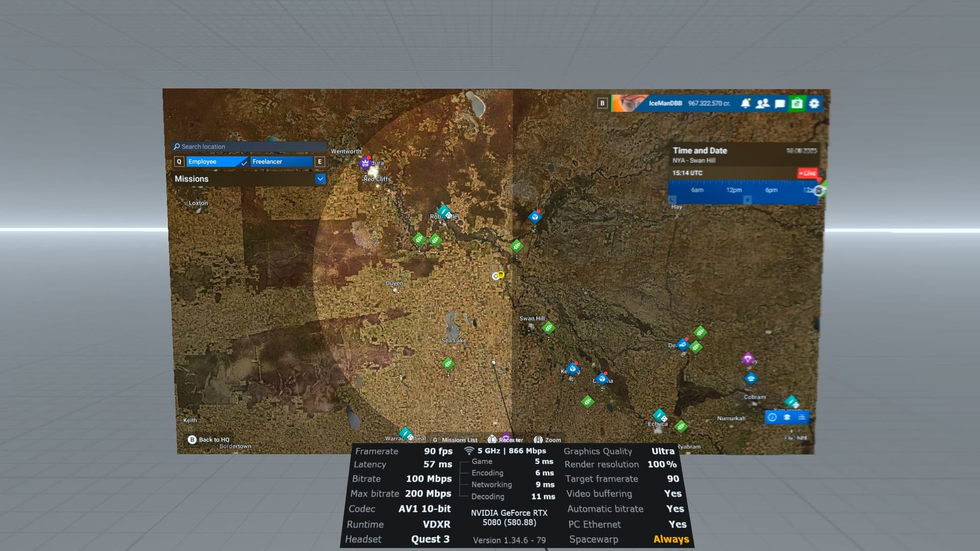Image resolution: width=980 pixels, height=551 pixels.
Task: Click the Missions panel header
Action: pyautogui.click(x=249, y=179)
